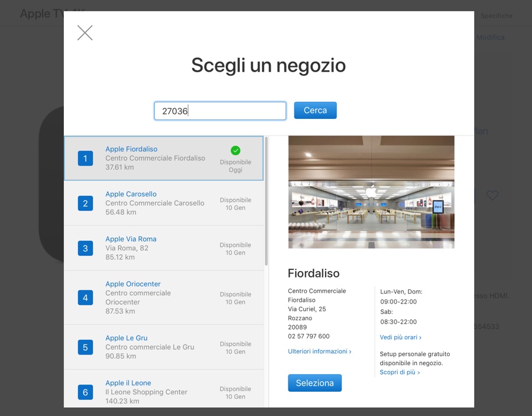This screenshot has width=532, height=416.
Task: Select store number 4 badge
Action: (86, 298)
